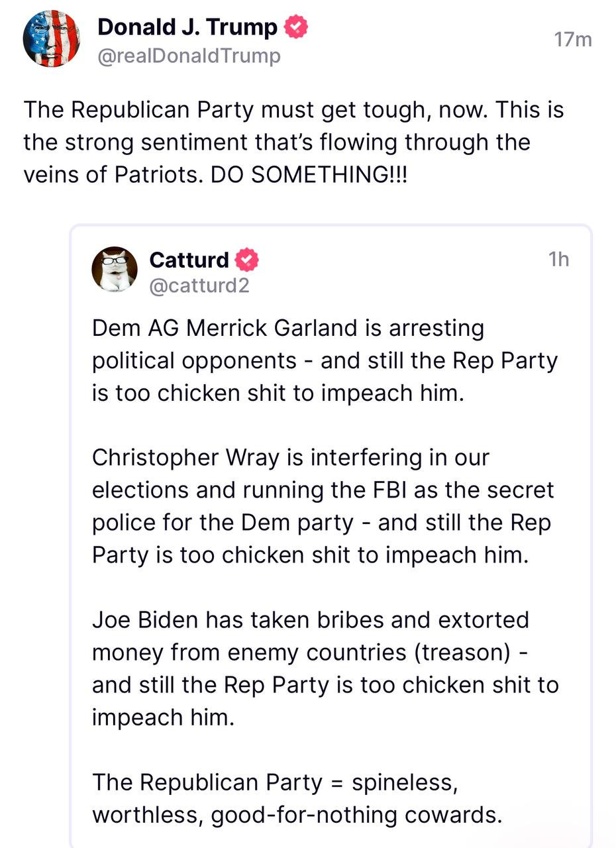Open quoted paragraph about Merrick Garland
This screenshot has height=848, width=616.
pos(325,360)
